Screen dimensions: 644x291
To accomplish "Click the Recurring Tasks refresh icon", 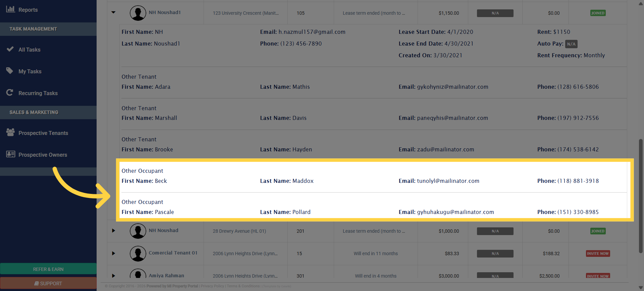I will point(10,92).
